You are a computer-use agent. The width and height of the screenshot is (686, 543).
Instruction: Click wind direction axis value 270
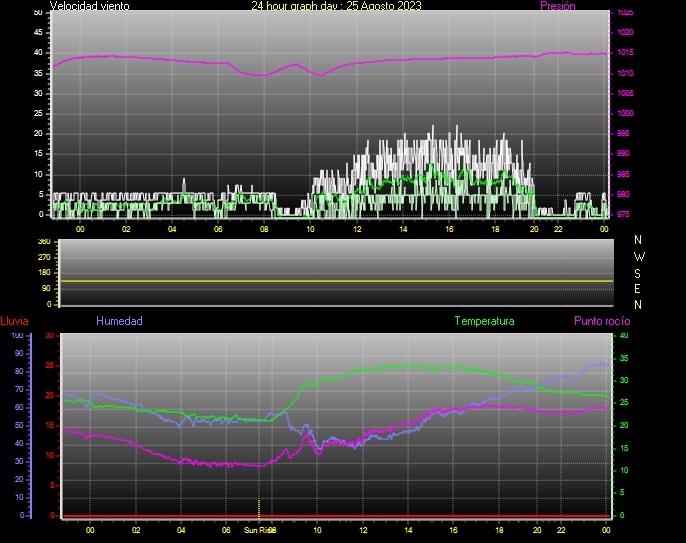point(44,257)
